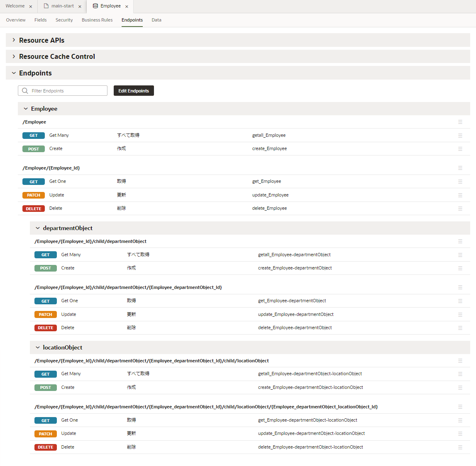Open menu icon for get_Employee-departmentObject row
This screenshot has width=476, height=466.
click(x=460, y=301)
